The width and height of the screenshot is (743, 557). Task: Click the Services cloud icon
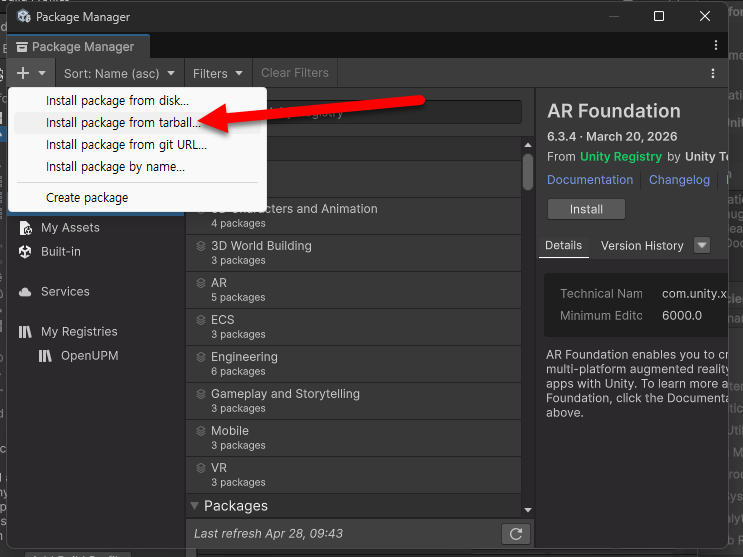coord(25,292)
